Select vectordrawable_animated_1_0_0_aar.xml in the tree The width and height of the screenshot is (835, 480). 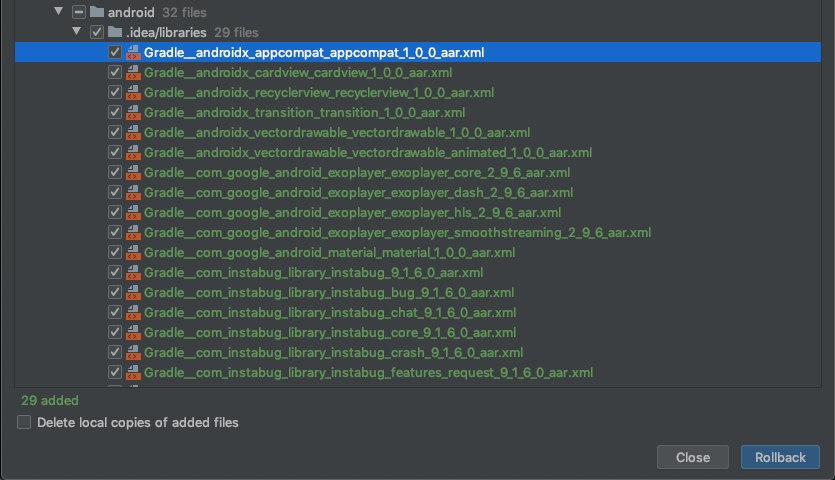(x=368, y=152)
